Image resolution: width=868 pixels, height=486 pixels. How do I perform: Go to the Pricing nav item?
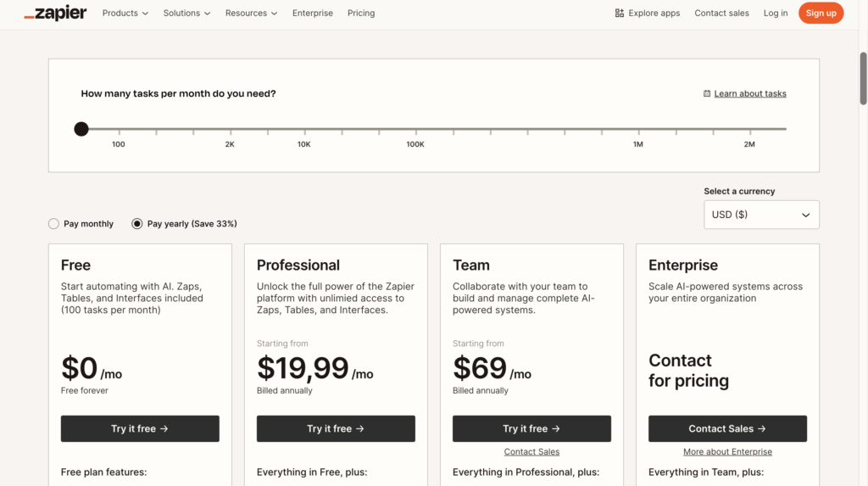tap(361, 14)
